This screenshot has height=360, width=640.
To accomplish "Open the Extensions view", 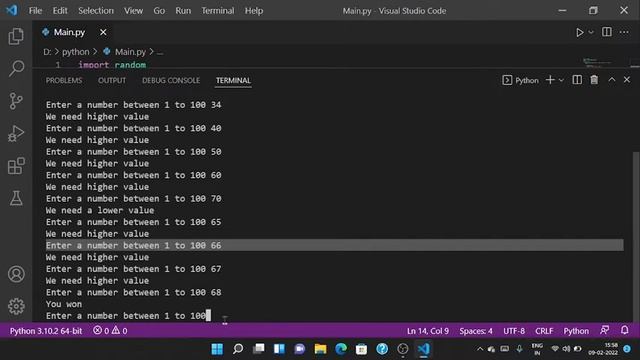I will tap(16, 166).
